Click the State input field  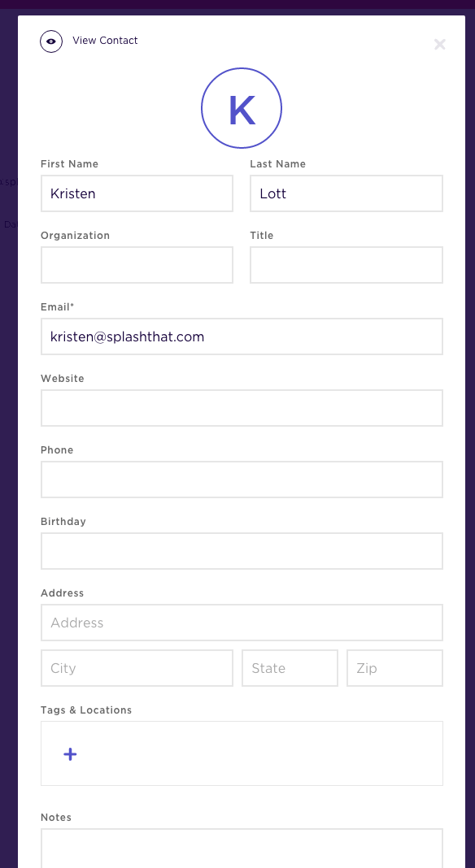290,667
